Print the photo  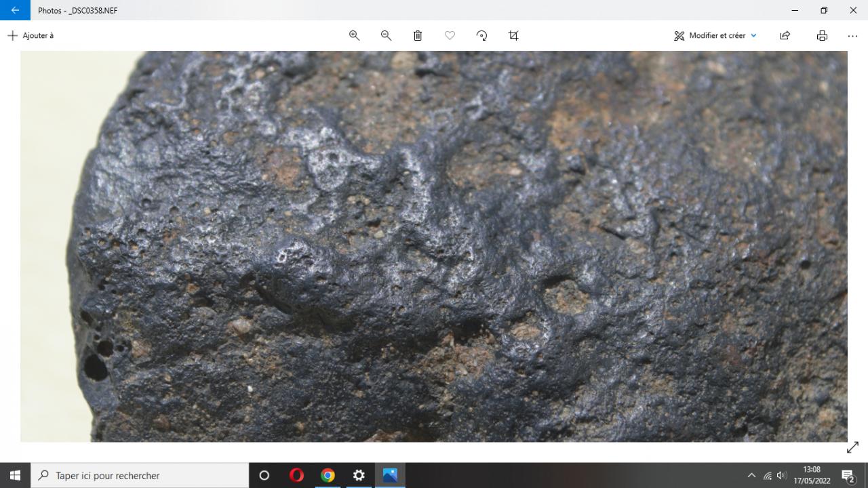822,35
